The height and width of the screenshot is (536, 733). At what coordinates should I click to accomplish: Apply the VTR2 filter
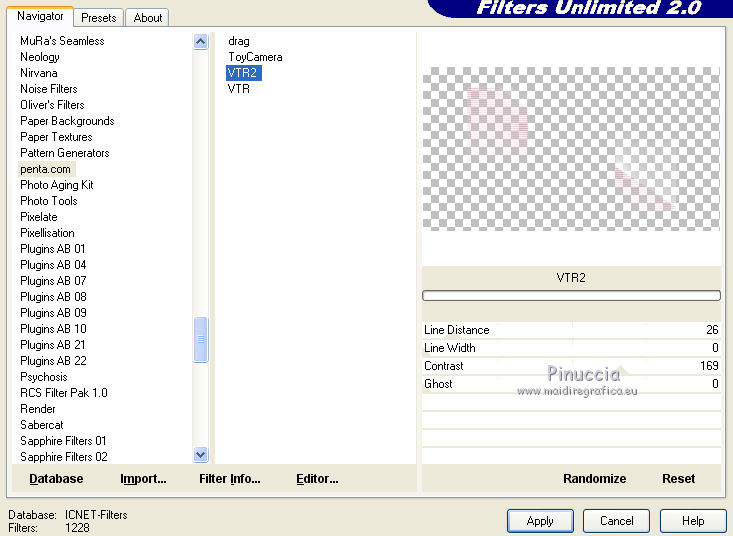(540, 521)
